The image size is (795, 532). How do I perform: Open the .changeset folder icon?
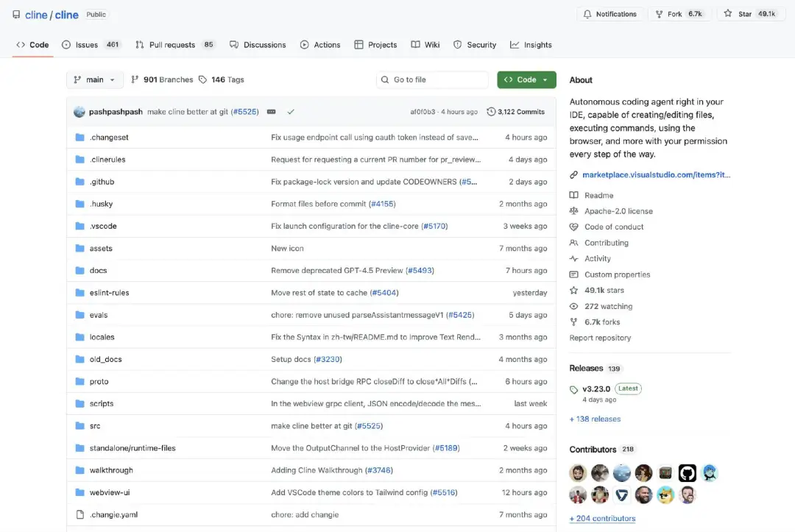coord(80,138)
